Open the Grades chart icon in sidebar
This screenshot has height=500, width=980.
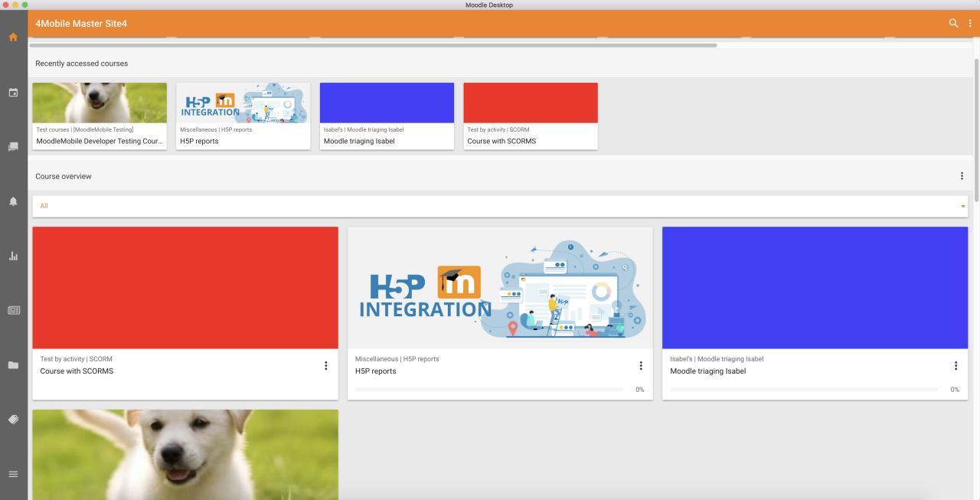pyautogui.click(x=13, y=256)
